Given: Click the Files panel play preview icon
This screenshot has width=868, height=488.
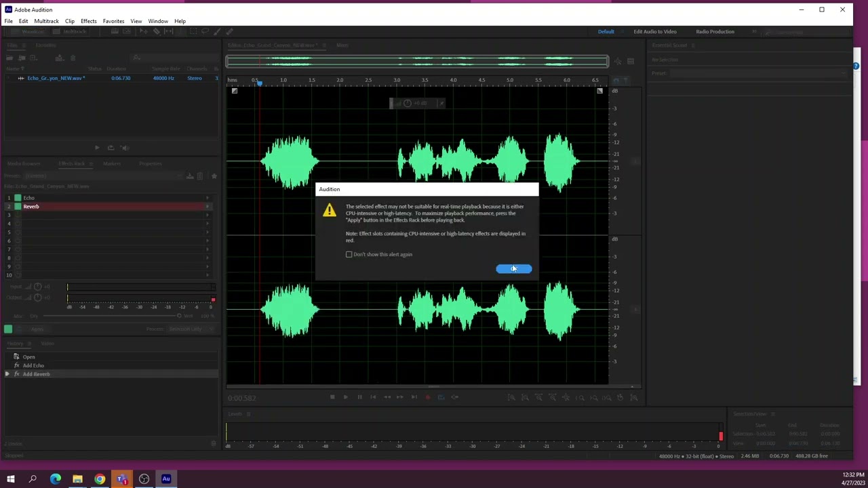Looking at the screenshot, I should [97, 148].
